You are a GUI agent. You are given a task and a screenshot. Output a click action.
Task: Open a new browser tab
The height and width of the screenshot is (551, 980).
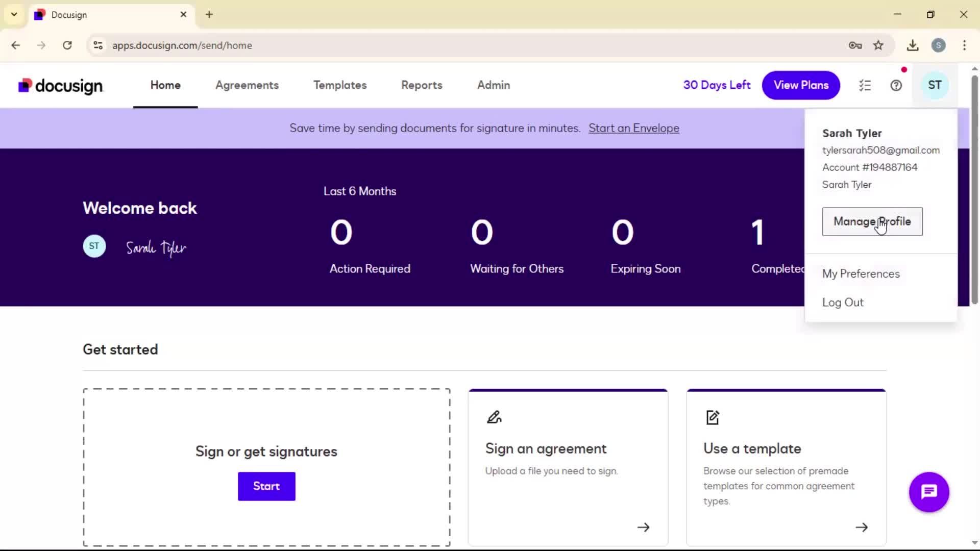point(209,15)
